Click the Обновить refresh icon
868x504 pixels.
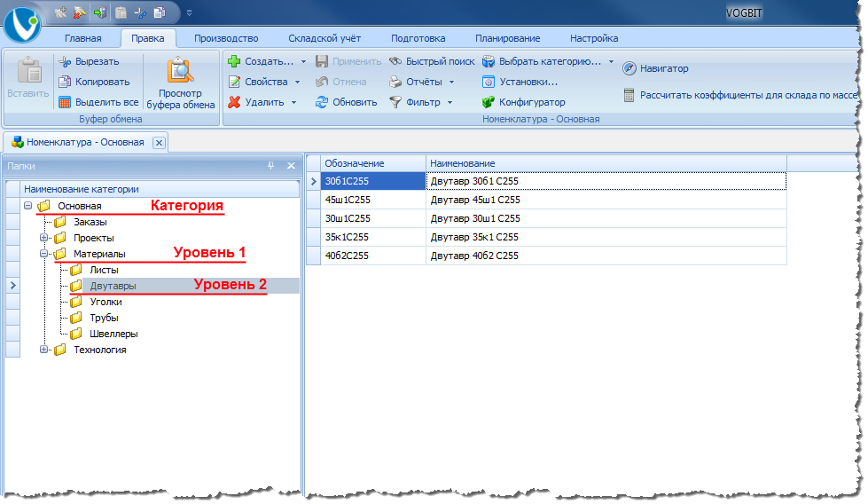322,102
